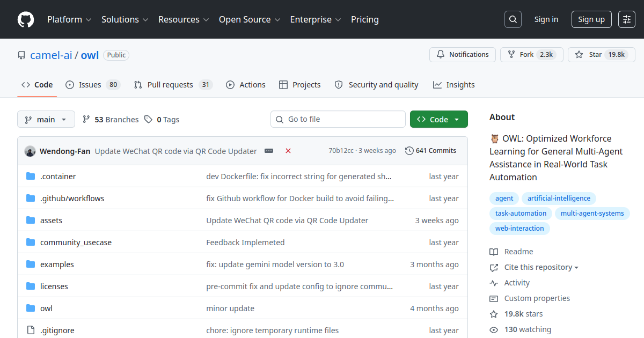Expand Cite this repository dropdown
Viewport: 644px width, 338px height.
pyautogui.click(x=541, y=267)
